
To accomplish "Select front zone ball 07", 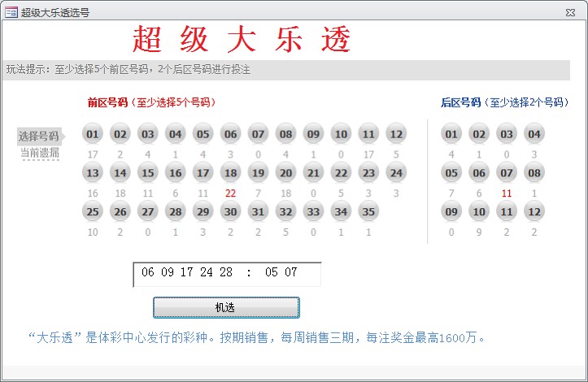I will point(258,133).
